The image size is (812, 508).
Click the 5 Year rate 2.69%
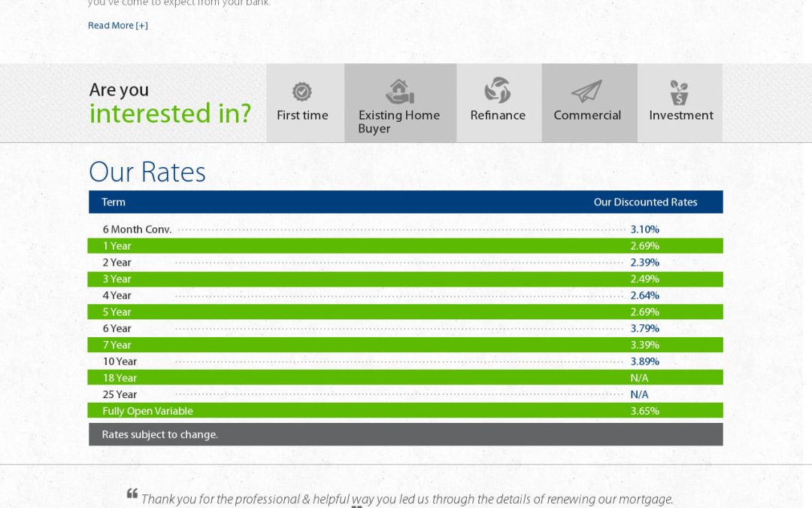point(645,312)
